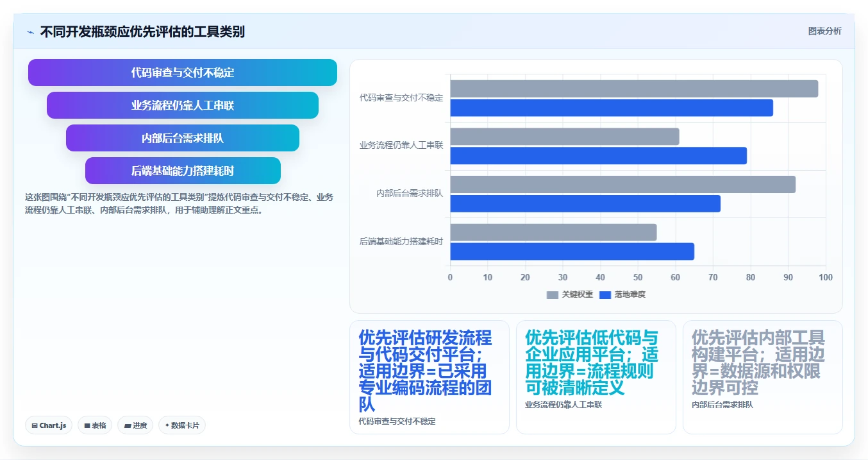Image resolution: width=868 pixels, height=460 pixels.
Task: Click the x-axis tick value 100
Action: tap(826, 278)
